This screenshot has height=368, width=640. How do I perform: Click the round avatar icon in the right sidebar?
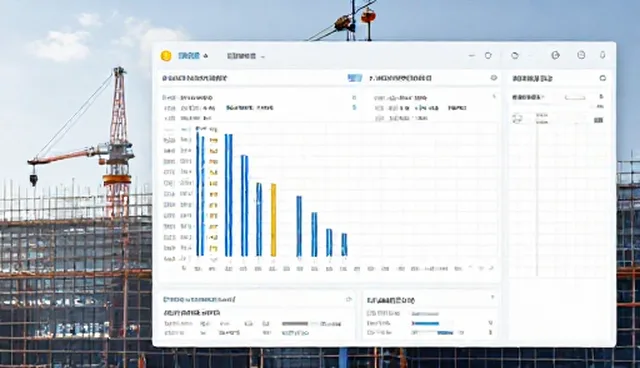tap(518, 119)
